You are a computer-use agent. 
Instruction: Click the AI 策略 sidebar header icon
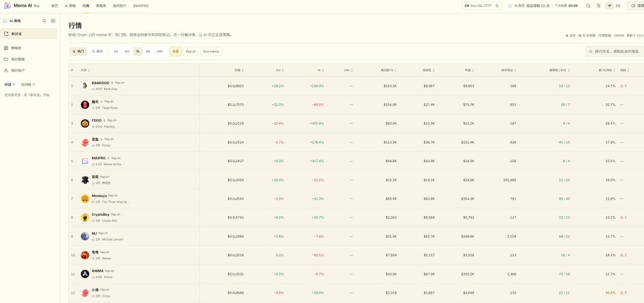pyautogui.click(x=5, y=20)
